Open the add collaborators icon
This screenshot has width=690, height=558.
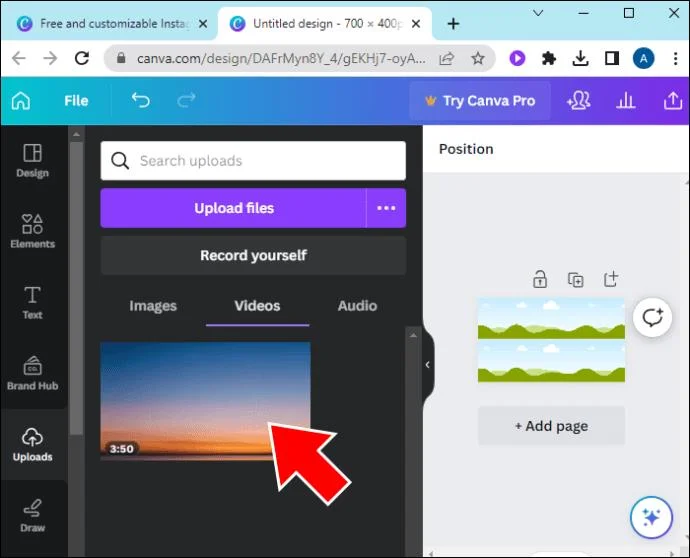click(578, 101)
